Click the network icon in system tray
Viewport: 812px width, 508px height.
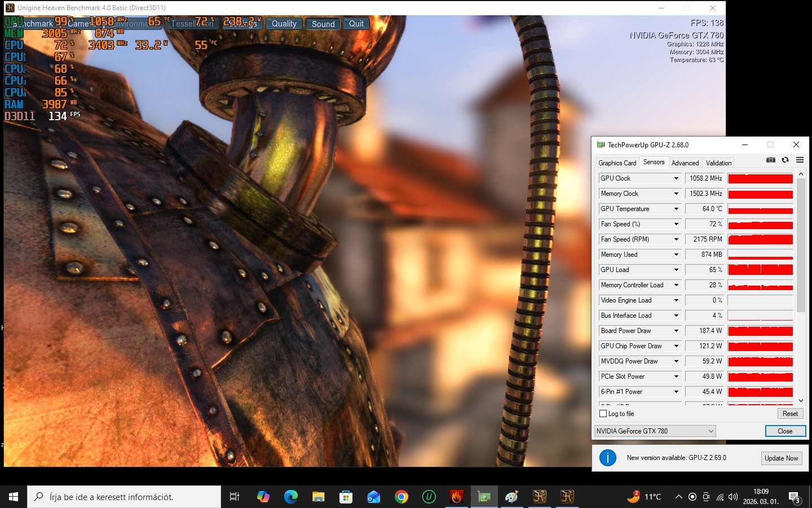tap(720, 497)
